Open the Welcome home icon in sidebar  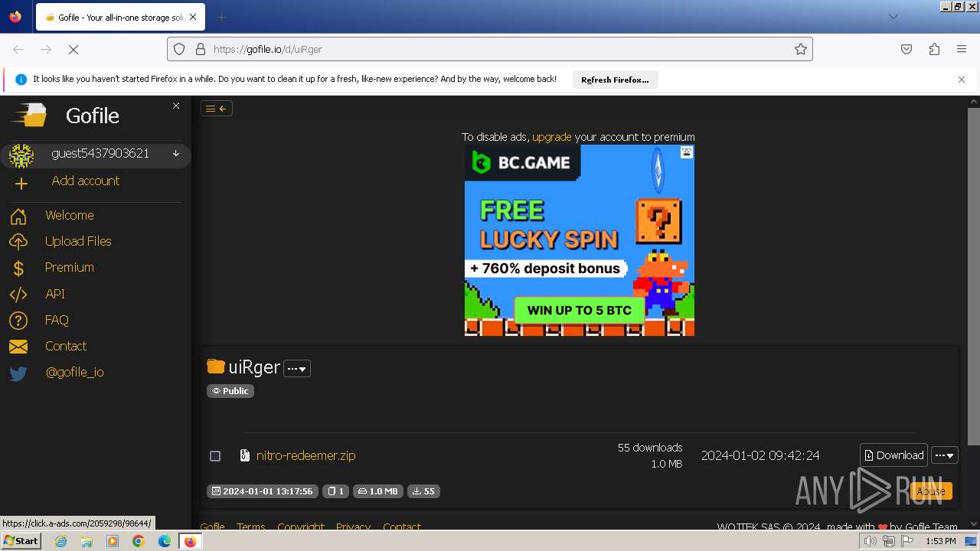click(18, 216)
